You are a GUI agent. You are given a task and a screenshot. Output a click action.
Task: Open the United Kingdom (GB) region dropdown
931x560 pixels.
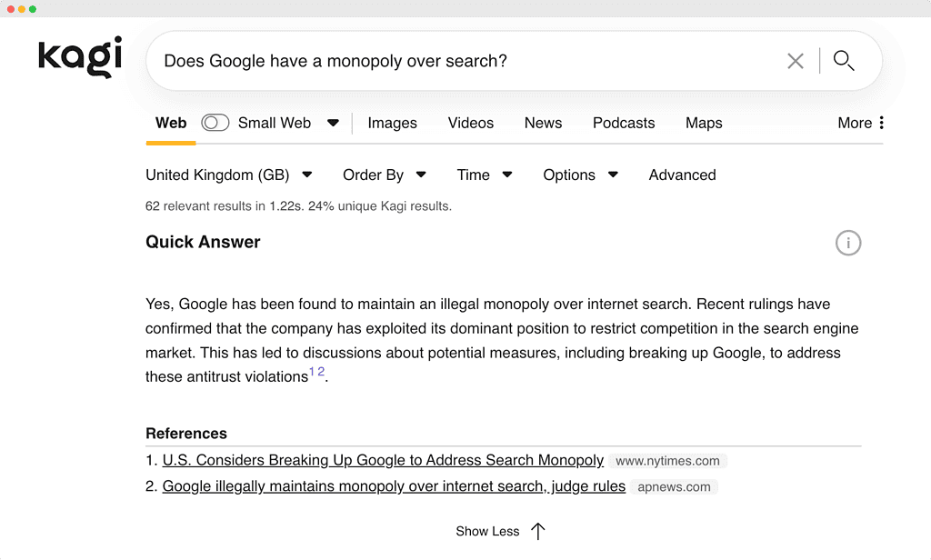(228, 175)
